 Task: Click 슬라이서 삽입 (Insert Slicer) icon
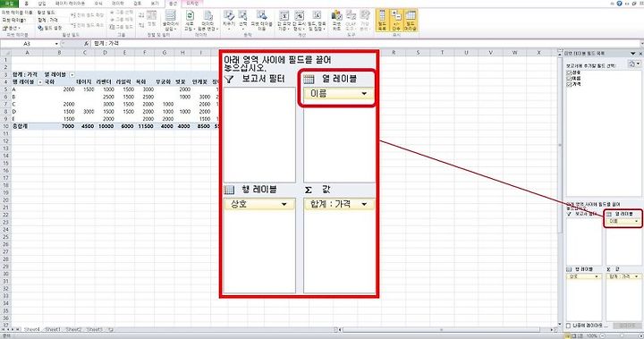tap(170, 16)
